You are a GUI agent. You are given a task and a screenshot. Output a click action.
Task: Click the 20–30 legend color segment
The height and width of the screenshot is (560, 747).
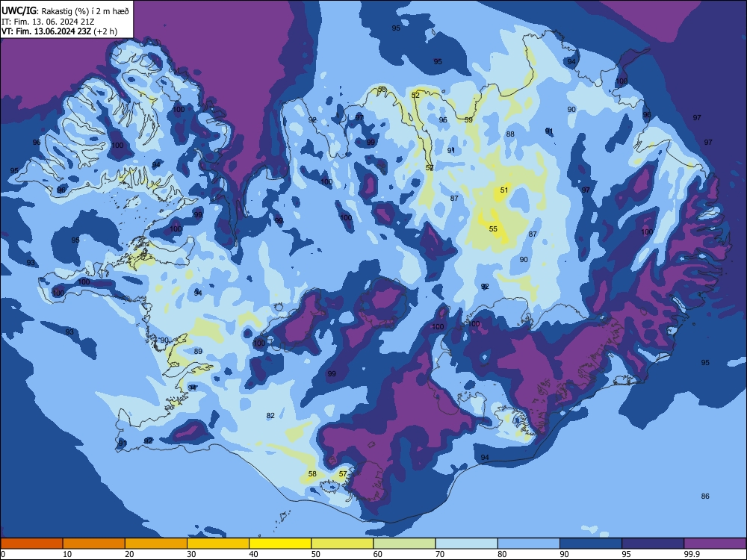click(x=156, y=544)
